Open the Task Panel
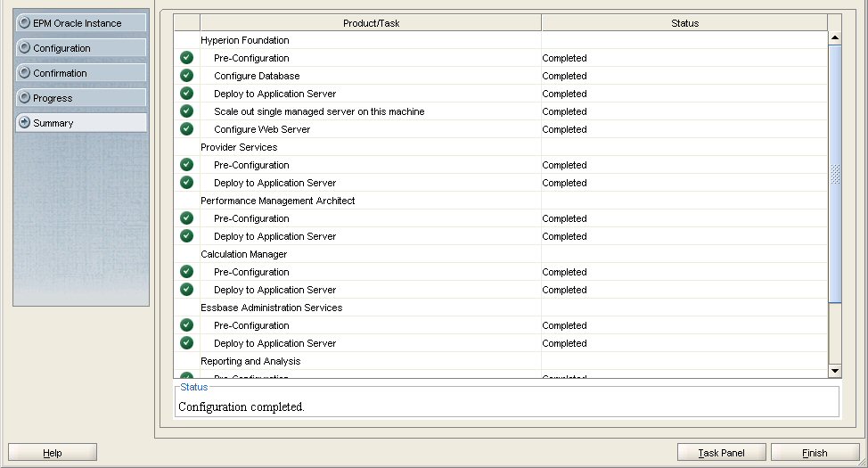 (721, 453)
